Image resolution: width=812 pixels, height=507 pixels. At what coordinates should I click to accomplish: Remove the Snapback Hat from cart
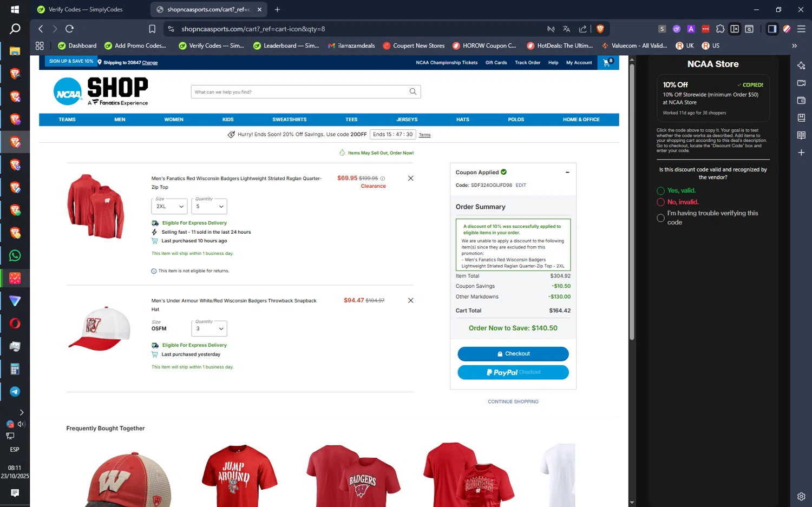click(x=410, y=300)
